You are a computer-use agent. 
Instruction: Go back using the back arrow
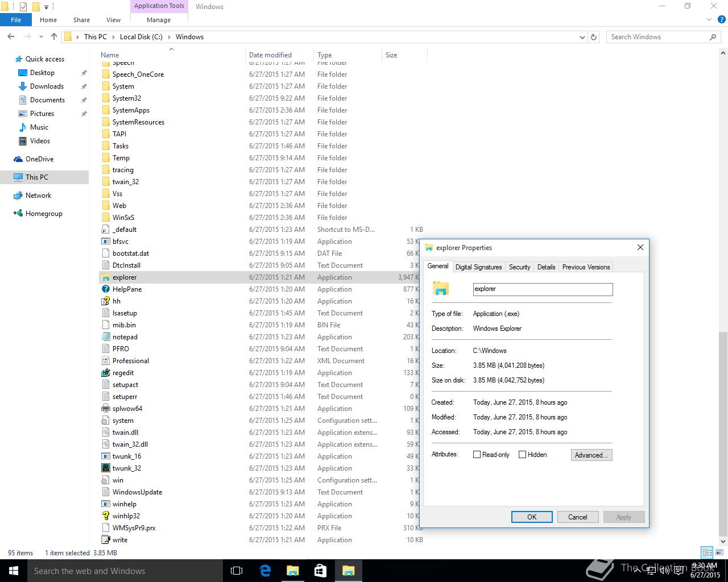(11, 36)
